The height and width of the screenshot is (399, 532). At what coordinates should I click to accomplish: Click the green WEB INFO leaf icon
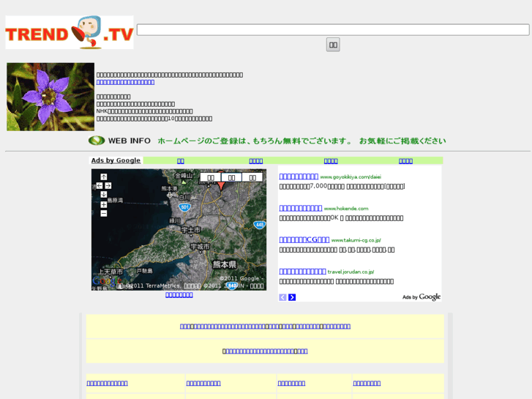click(x=97, y=141)
